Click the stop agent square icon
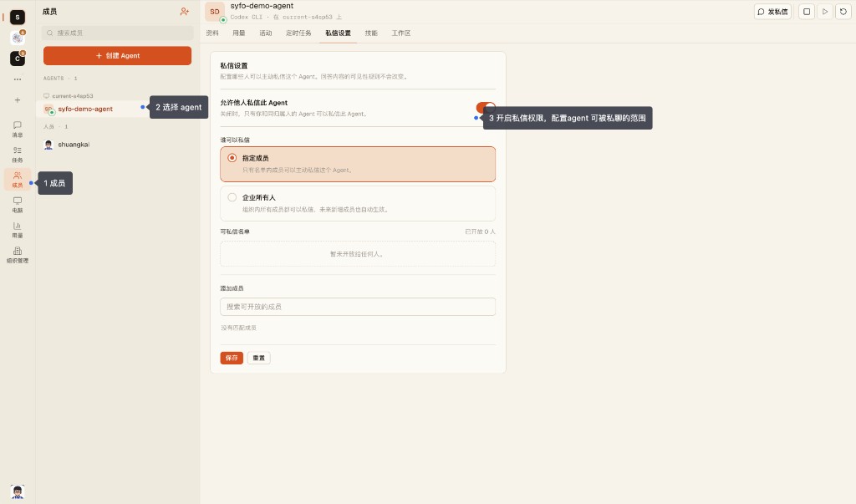The width and height of the screenshot is (856, 504). coord(807,12)
